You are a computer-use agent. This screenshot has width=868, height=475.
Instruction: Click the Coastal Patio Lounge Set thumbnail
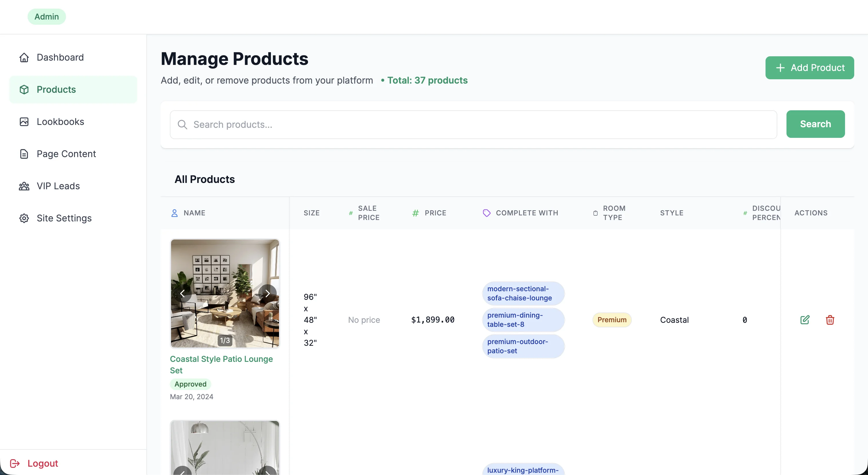[225, 293]
